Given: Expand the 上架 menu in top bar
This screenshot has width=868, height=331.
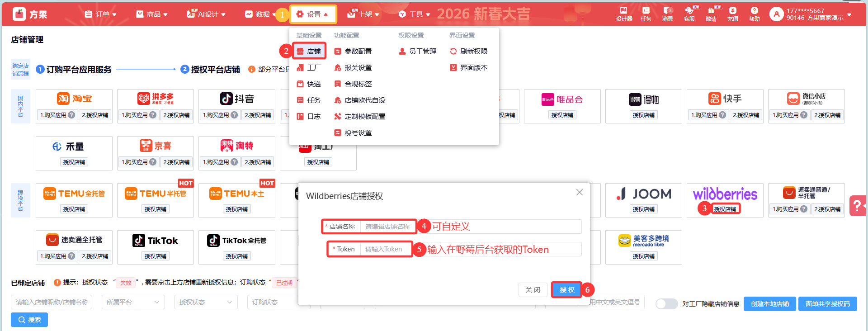Looking at the screenshot, I should [363, 14].
